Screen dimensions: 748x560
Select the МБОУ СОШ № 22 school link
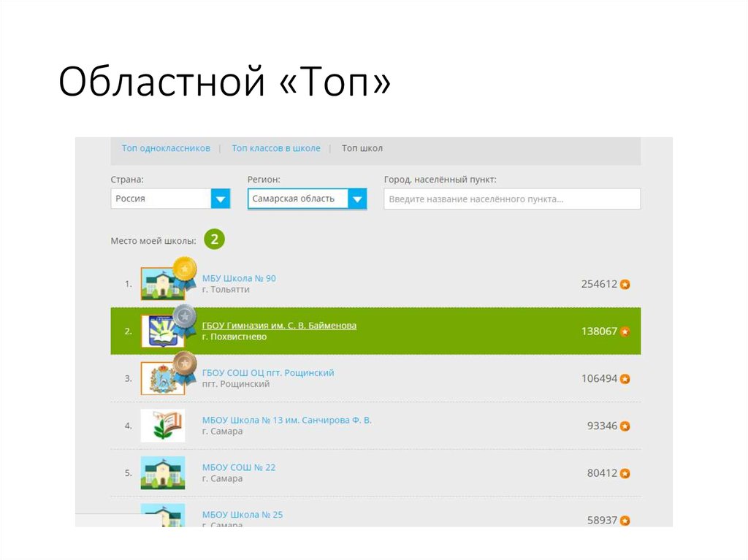pos(239,467)
